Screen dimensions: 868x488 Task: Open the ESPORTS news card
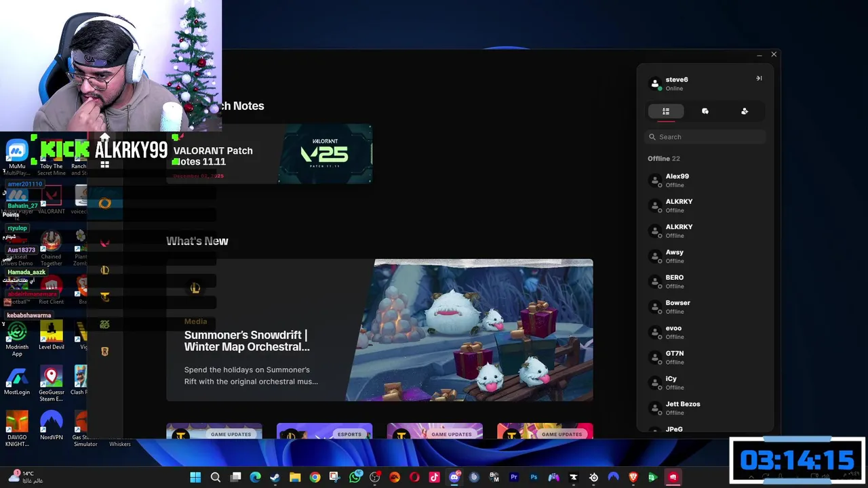tap(324, 432)
